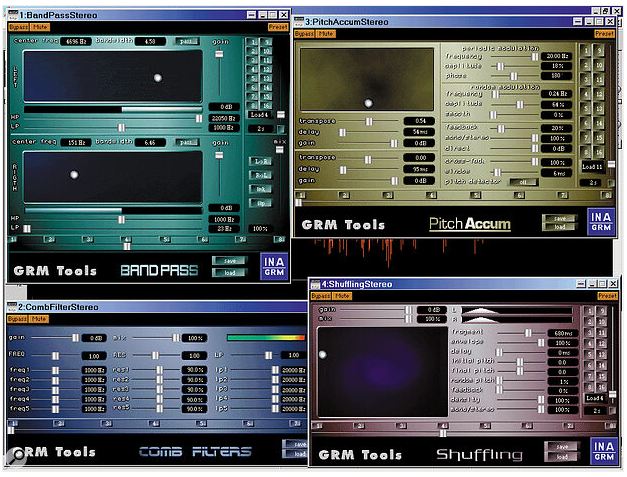Select preset slot 1 in BandPass preset grid

(253, 42)
